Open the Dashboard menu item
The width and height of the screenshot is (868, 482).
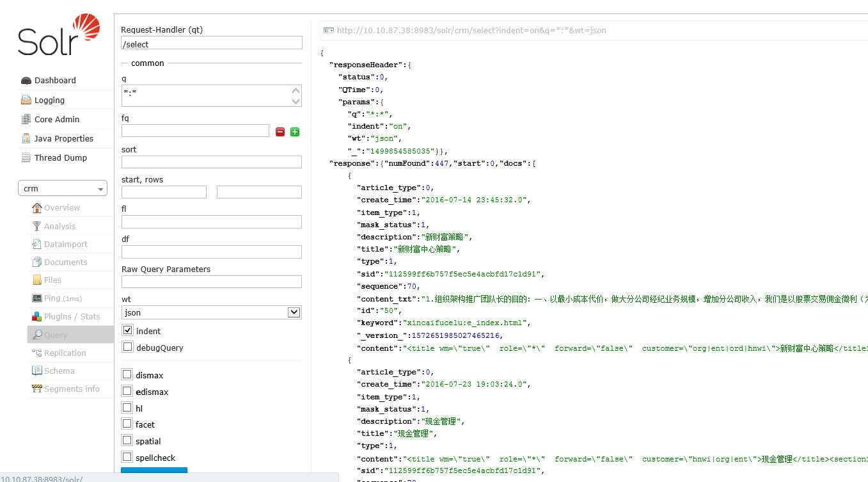tap(55, 81)
